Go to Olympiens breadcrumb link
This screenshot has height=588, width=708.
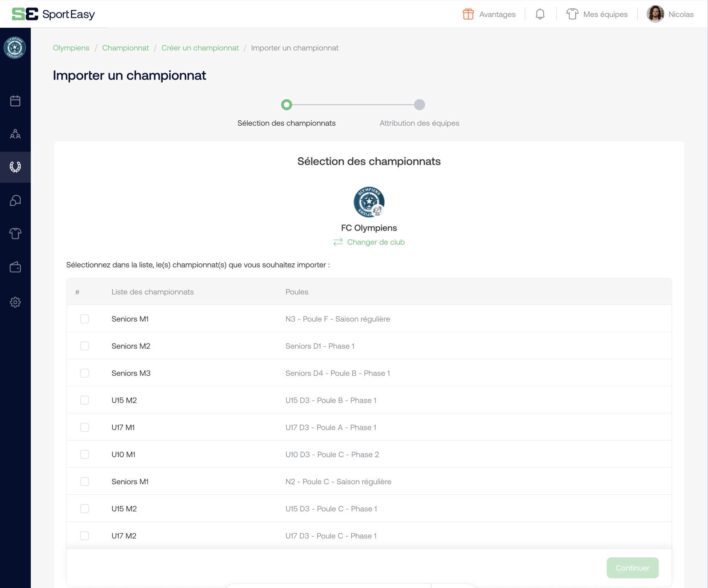coord(71,48)
